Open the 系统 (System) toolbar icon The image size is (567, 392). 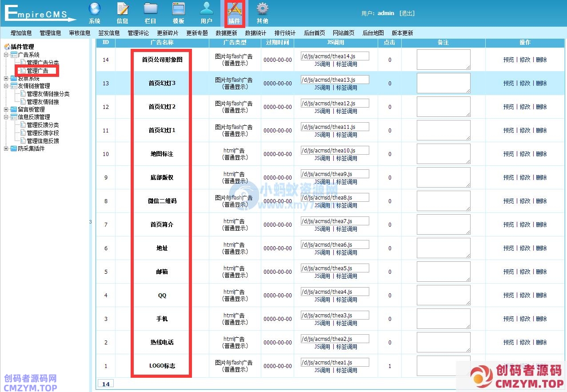[x=94, y=9]
